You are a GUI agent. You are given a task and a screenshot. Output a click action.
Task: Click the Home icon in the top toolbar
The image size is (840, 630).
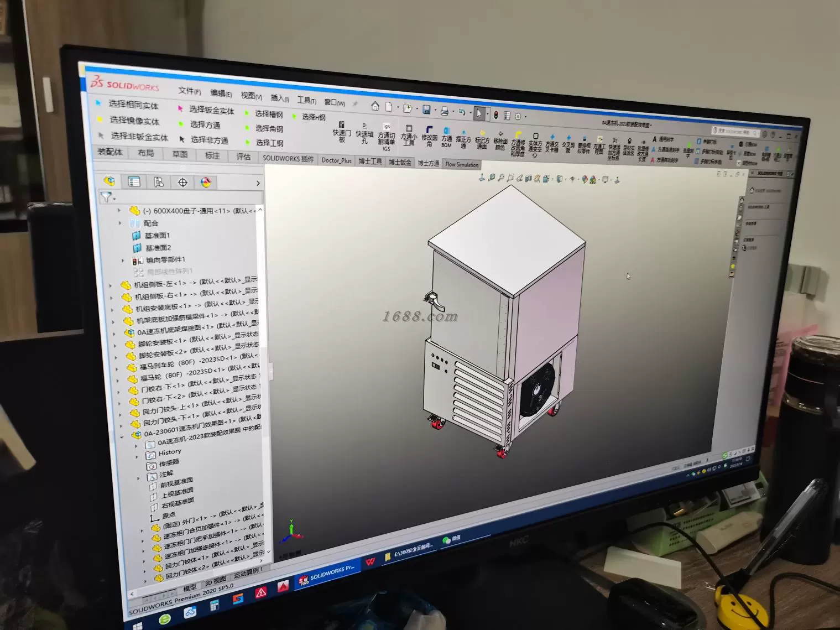tap(375, 106)
